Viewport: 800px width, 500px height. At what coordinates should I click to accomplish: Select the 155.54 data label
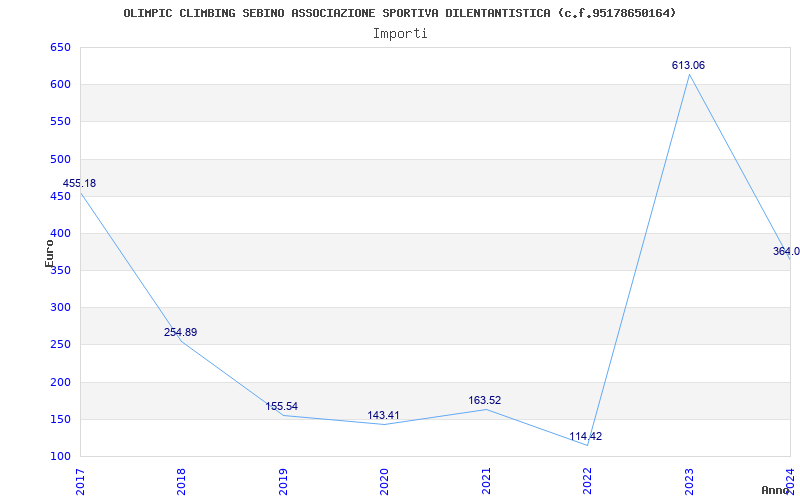point(282,406)
